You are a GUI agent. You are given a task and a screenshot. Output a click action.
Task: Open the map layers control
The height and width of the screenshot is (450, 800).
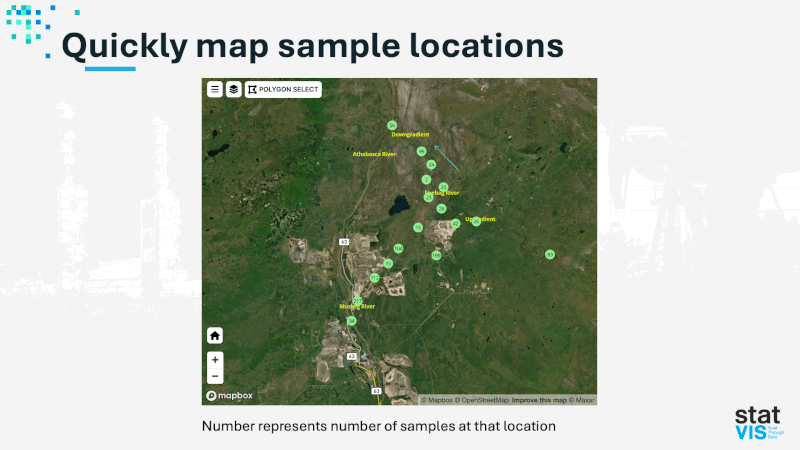tap(234, 89)
